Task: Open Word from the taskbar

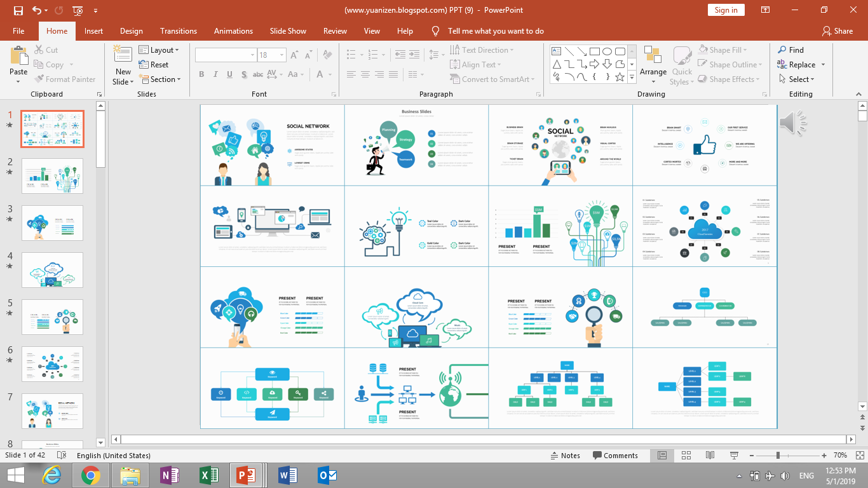Action: point(288,475)
